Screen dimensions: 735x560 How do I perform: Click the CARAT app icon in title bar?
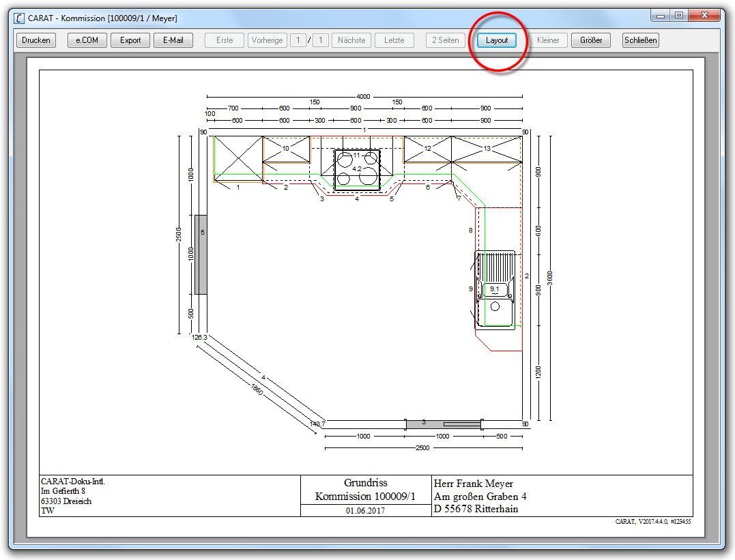[x=19, y=18]
